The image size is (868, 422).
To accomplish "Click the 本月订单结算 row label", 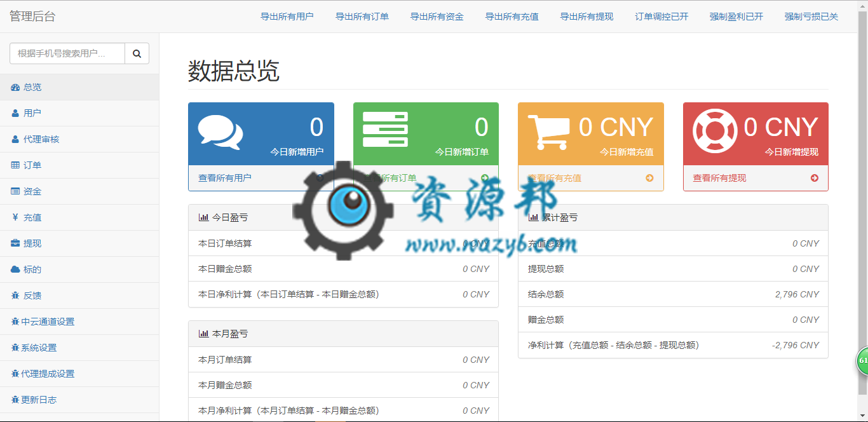I will tap(225, 360).
